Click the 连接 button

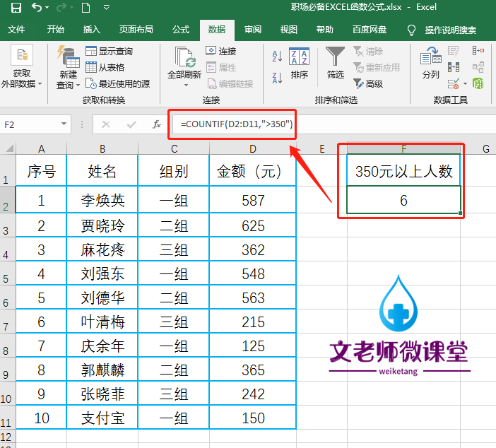[221, 51]
